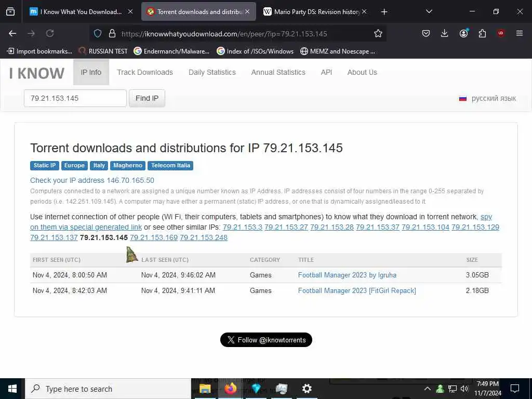Click the site security padlock icon

pyautogui.click(x=112, y=33)
